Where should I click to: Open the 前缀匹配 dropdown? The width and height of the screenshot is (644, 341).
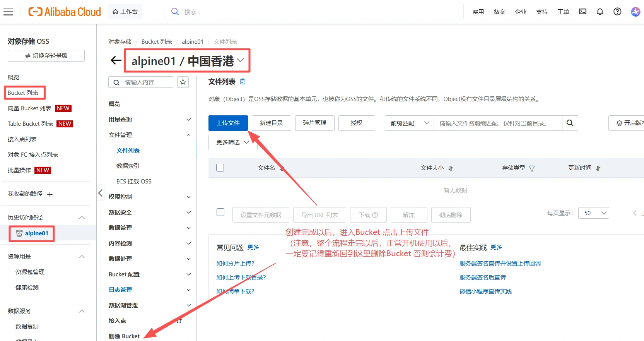click(409, 123)
